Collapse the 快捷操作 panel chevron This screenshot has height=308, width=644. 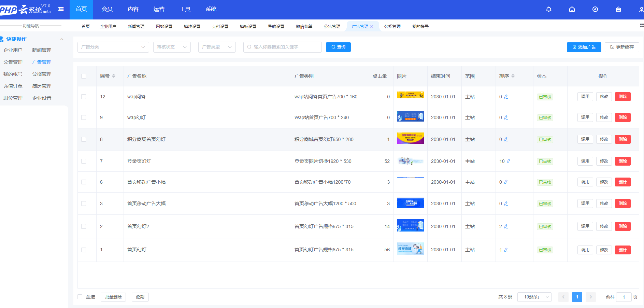61,39
